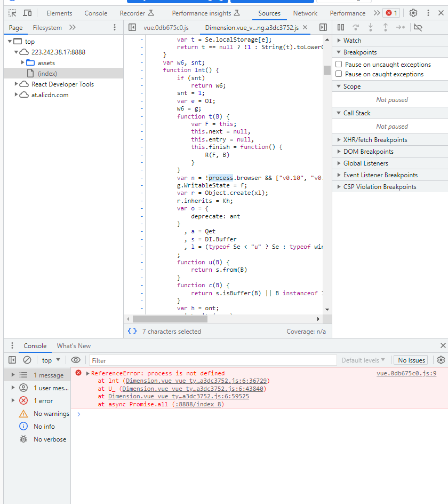Open the top JavaScript context dropdown

(51, 360)
